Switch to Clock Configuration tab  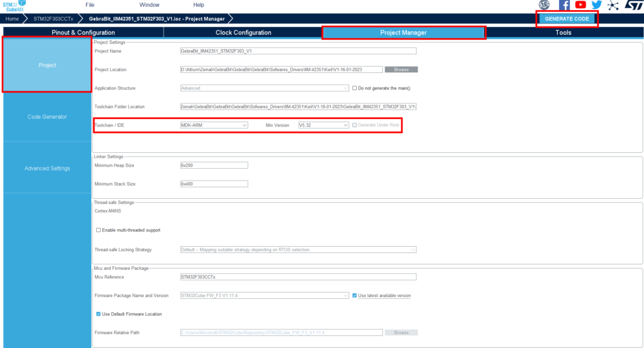(x=243, y=33)
